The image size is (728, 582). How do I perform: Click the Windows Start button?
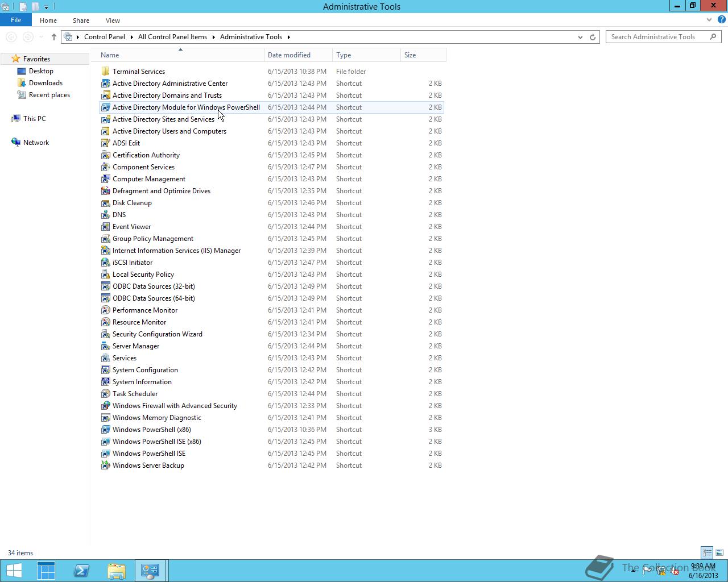[x=14, y=571]
